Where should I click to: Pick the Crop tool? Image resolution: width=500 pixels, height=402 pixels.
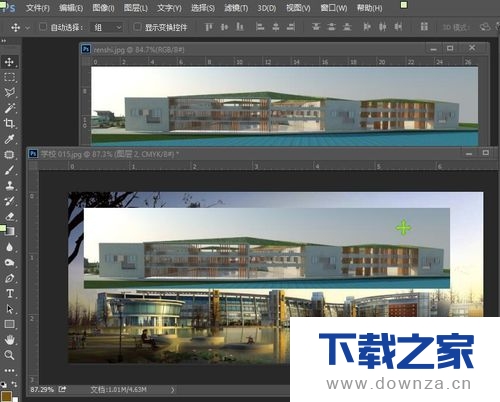[x=9, y=123]
